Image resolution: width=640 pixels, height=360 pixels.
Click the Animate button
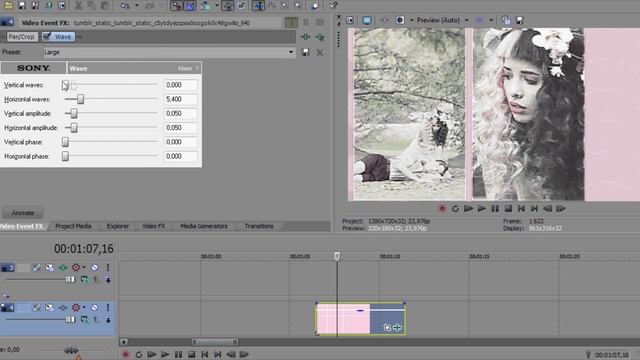tap(23, 213)
